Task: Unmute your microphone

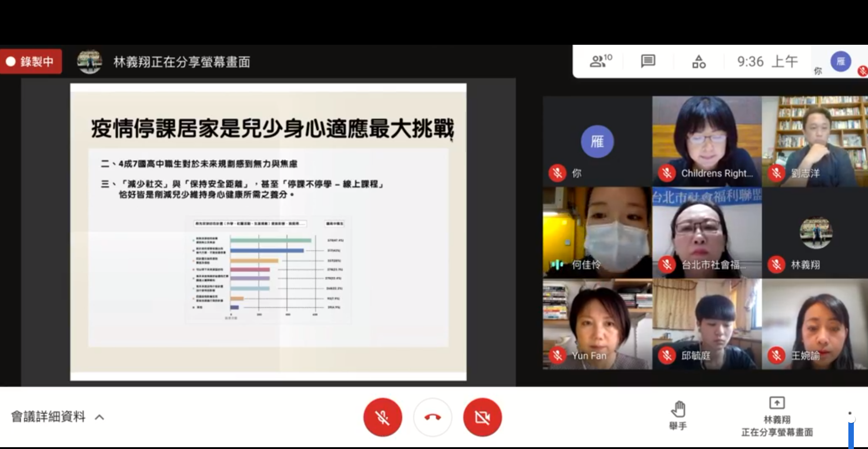Action: pos(383,417)
